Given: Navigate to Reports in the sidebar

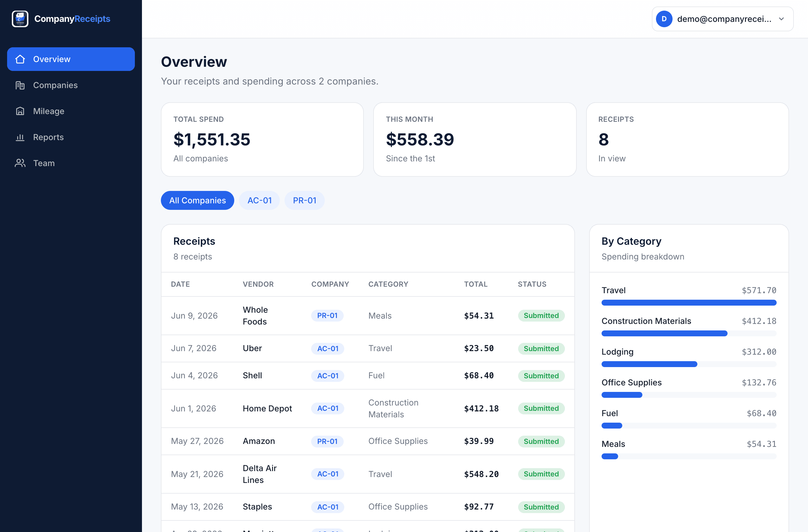Looking at the screenshot, I should 71,137.
